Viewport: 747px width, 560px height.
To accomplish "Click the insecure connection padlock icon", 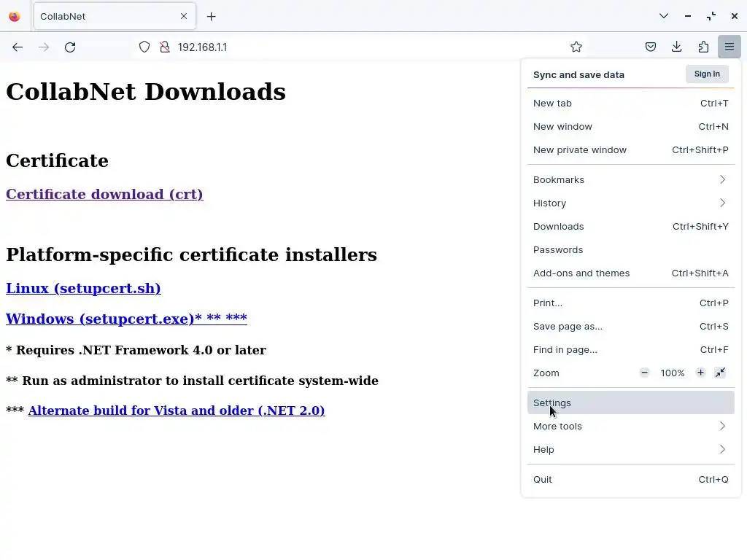I will click(165, 47).
